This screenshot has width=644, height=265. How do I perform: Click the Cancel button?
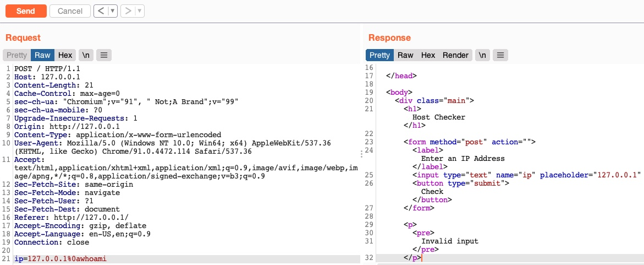pyautogui.click(x=70, y=11)
